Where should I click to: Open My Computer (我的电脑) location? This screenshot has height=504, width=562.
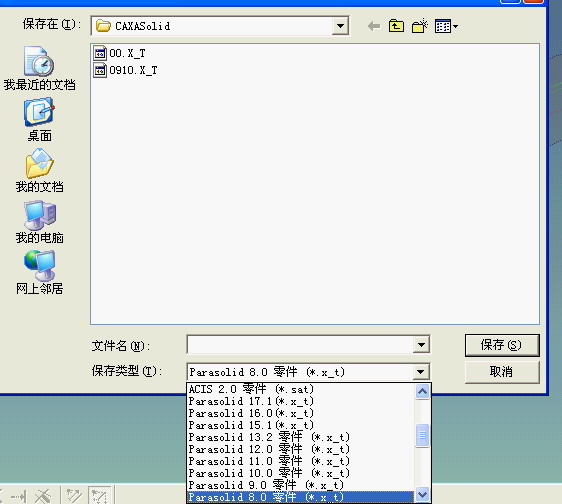(x=39, y=222)
